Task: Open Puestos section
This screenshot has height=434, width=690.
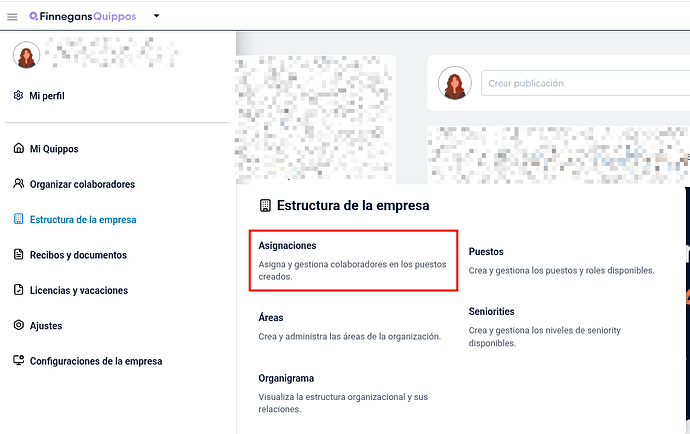Action: [x=561, y=261]
